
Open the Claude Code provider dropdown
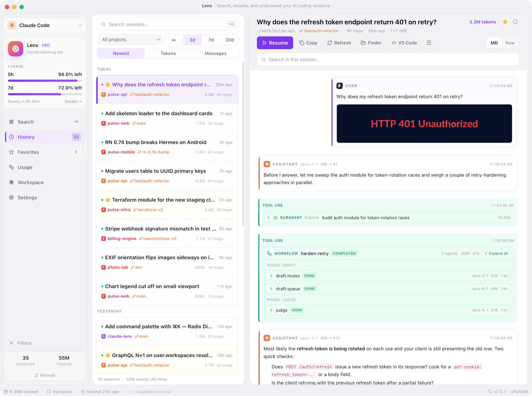tap(45, 25)
